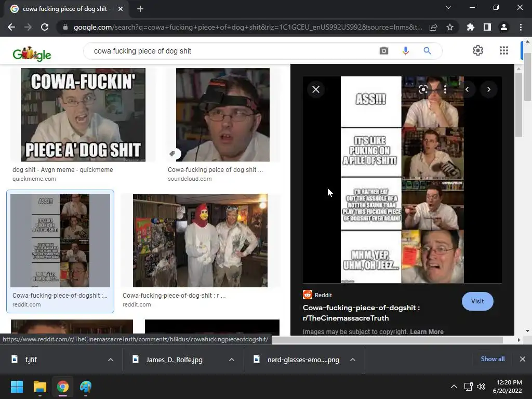Open the Extensions puzzle icon
Screen dimensions: 532x399
point(470,27)
